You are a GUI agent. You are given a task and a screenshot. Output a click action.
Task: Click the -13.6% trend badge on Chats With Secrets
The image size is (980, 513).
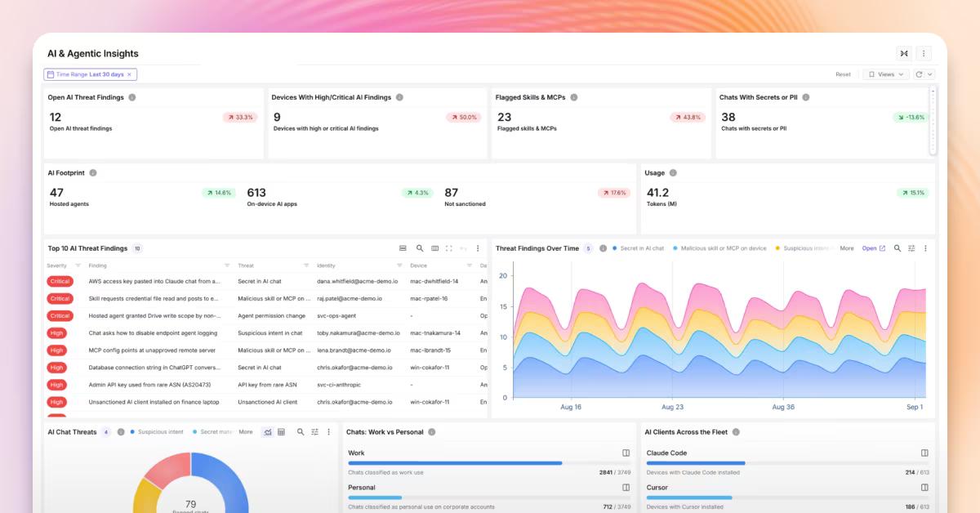pos(911,118)
